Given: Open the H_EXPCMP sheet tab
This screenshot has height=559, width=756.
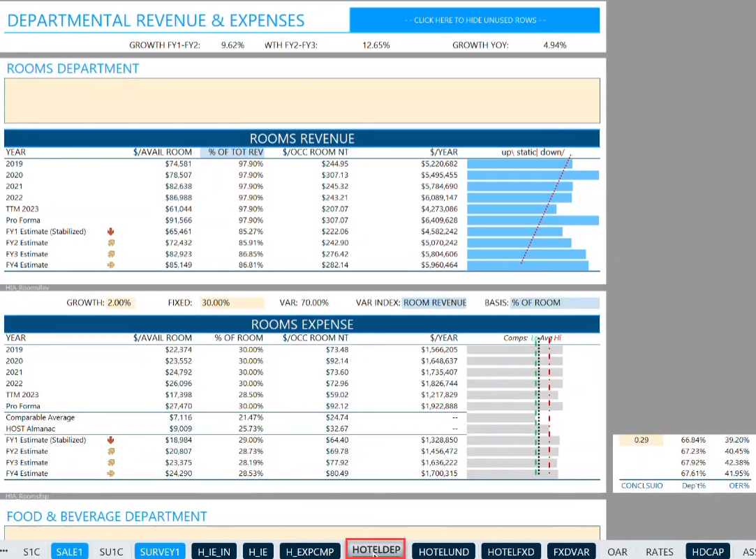Looking at the screenshot, I should click(310, 552).
